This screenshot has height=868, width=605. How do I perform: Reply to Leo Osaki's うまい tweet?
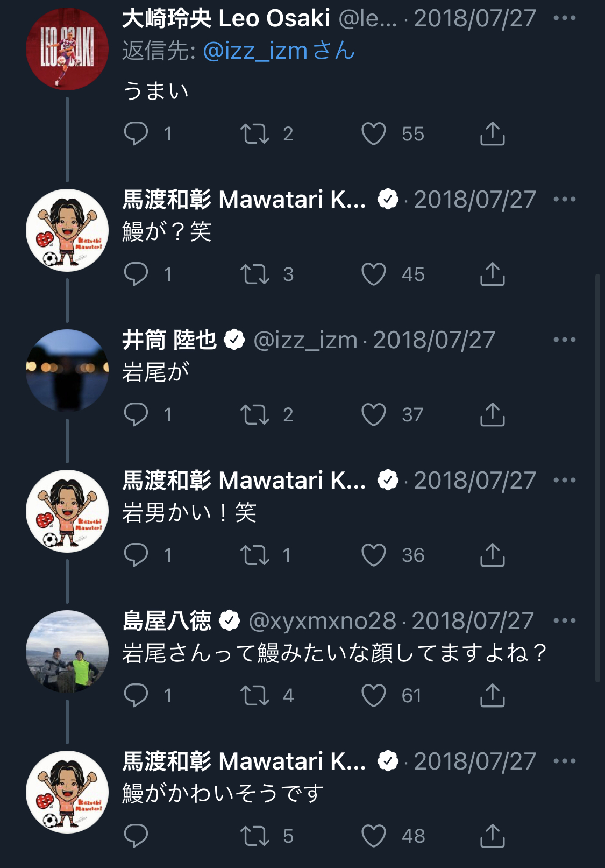pyautogui.click(x=136, y=134)
